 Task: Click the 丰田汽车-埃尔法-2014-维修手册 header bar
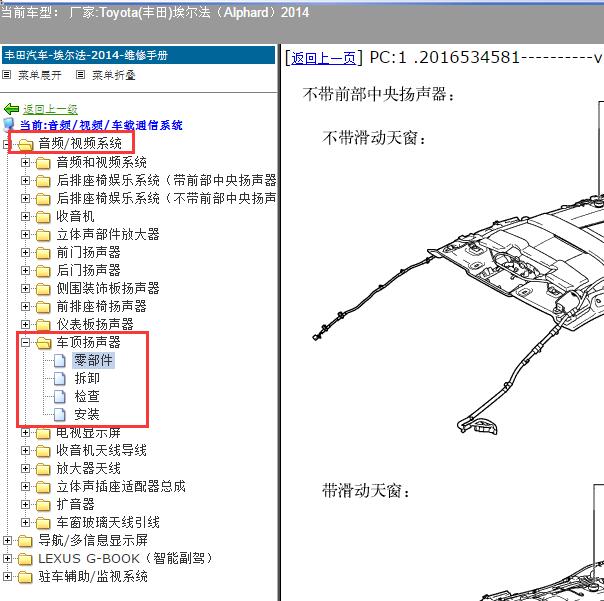(x=139, y=55)
